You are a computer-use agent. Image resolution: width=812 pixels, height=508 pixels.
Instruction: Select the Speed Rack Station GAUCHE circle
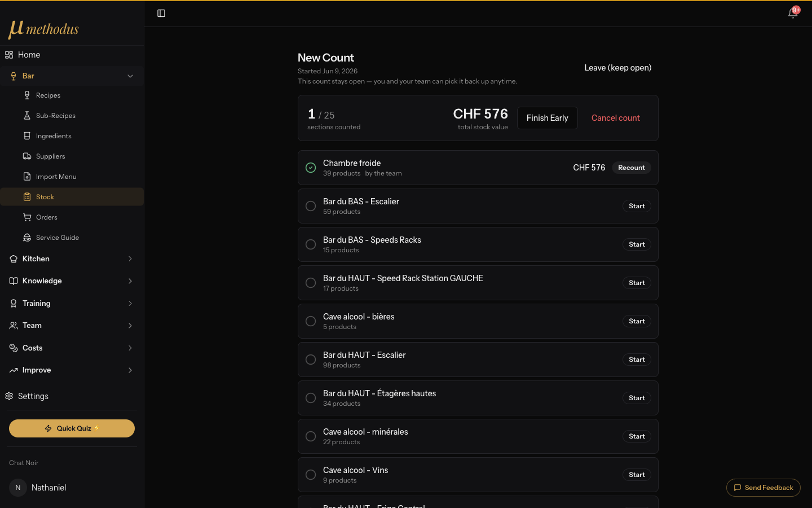[x=311, y=283]
